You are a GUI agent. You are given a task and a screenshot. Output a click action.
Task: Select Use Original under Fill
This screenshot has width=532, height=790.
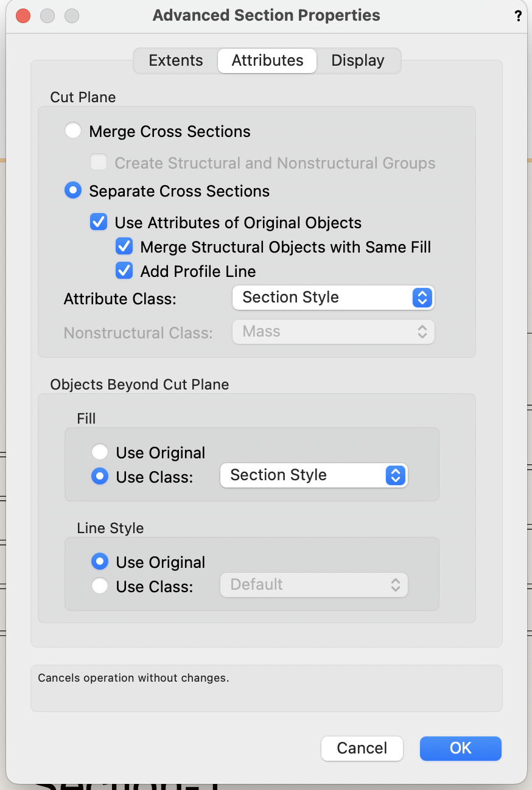coord(100,452)
